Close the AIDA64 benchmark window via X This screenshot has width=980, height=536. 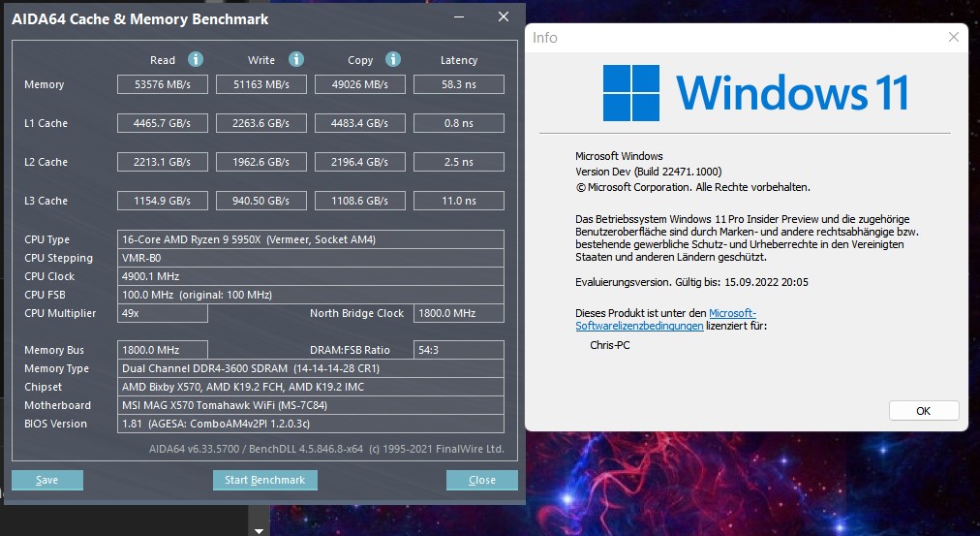504,16
